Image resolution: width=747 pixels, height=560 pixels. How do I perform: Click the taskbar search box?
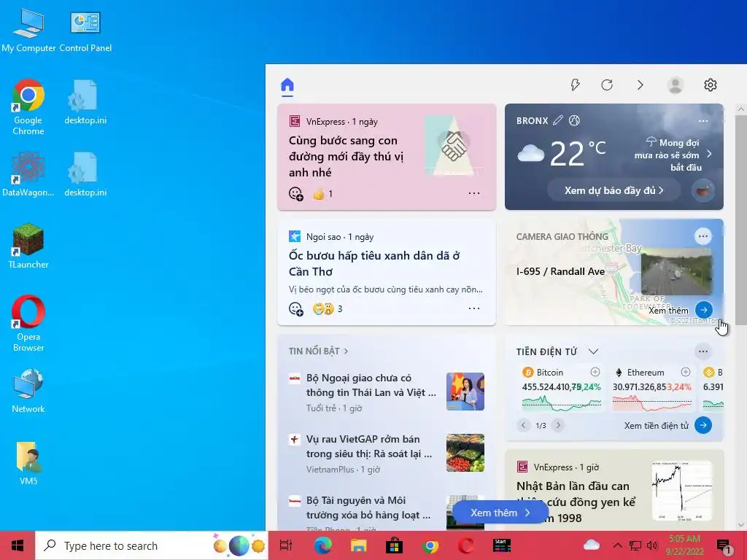pos(152,545)
